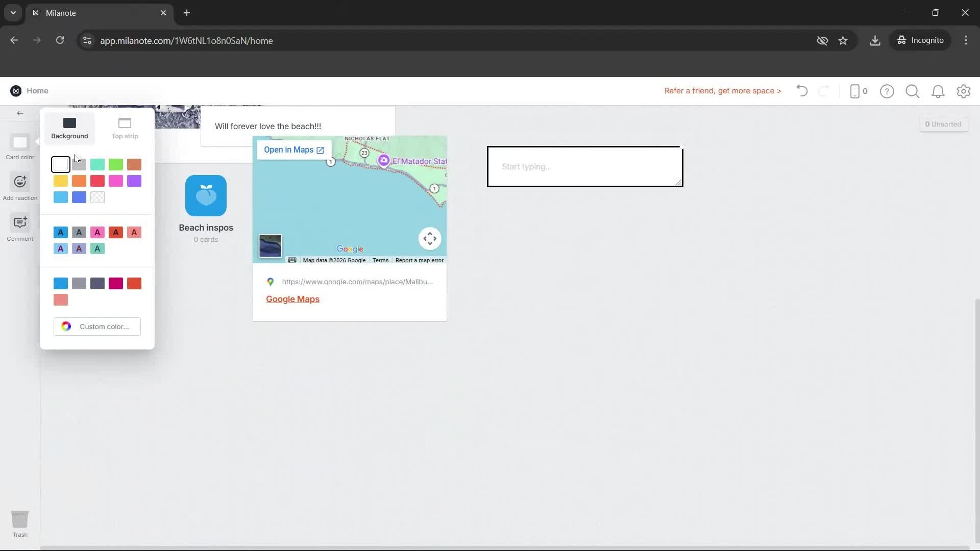Select the red card color swatch

pyautogui.click(x=97, y=181)
